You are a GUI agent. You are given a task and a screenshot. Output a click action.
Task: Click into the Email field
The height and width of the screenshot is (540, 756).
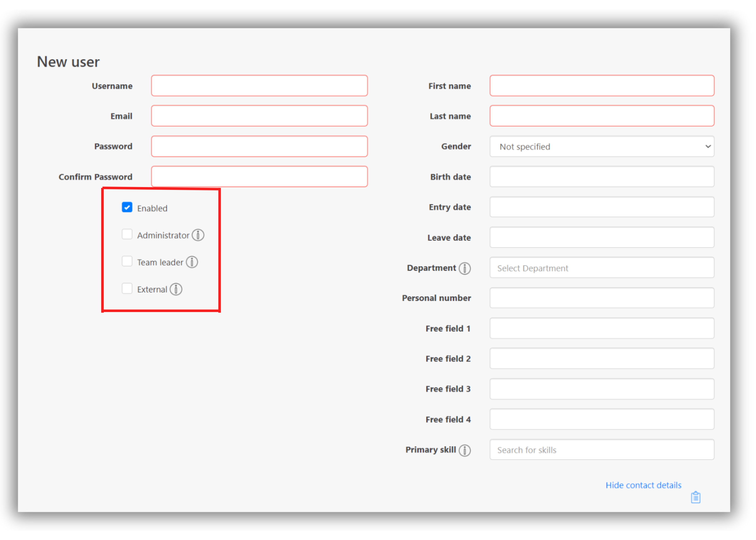coord(259,116)
